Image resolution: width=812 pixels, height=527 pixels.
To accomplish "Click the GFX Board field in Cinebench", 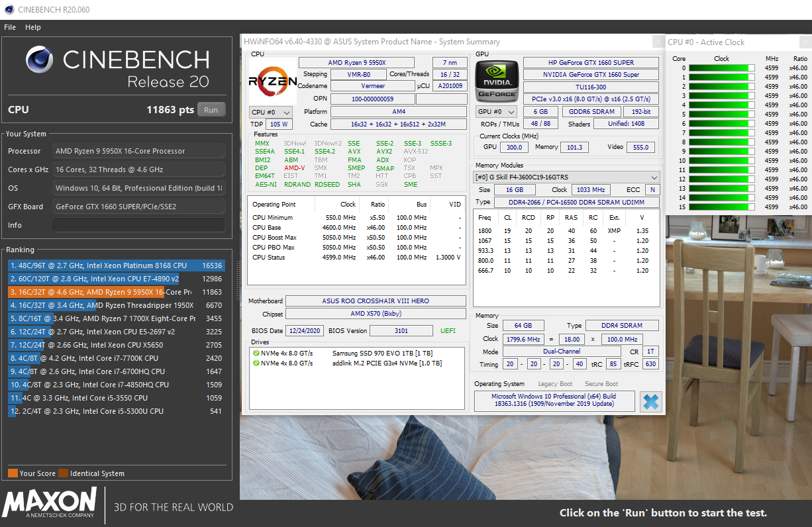I will (x=138, y=207).
